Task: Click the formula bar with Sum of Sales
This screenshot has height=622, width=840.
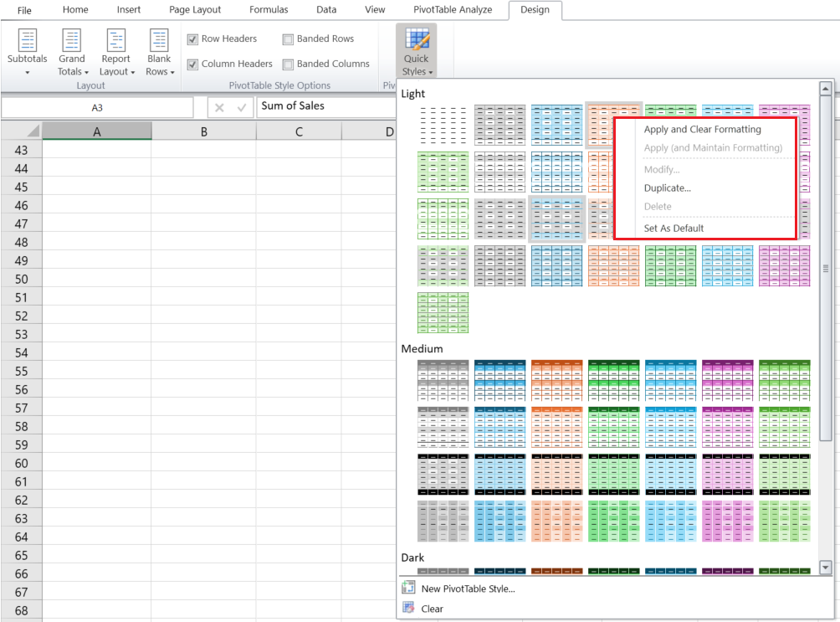Action: coord(327,106)
